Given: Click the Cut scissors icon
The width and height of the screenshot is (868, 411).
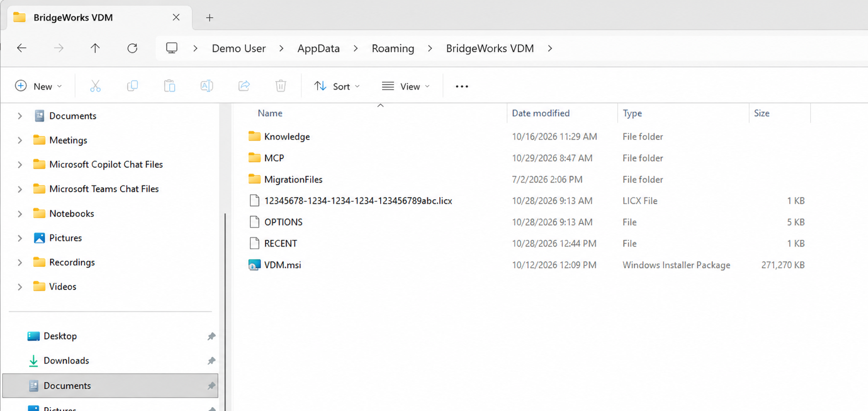Looking at the screenshot, I should point(95,86).
